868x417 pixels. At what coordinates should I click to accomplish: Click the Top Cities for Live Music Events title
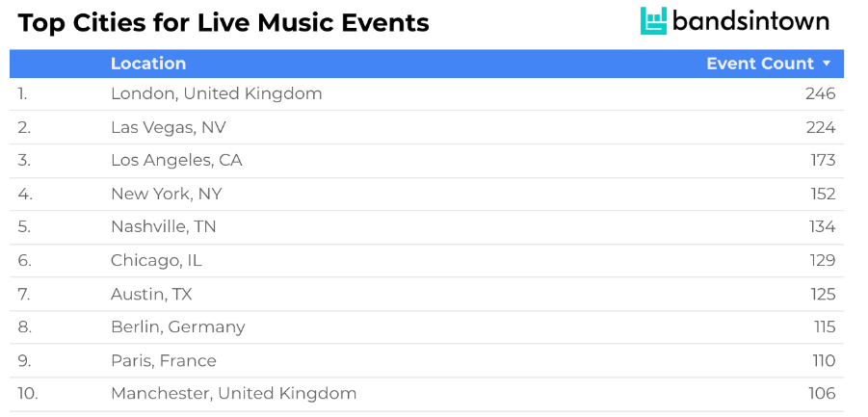click(x=224, y=23)
